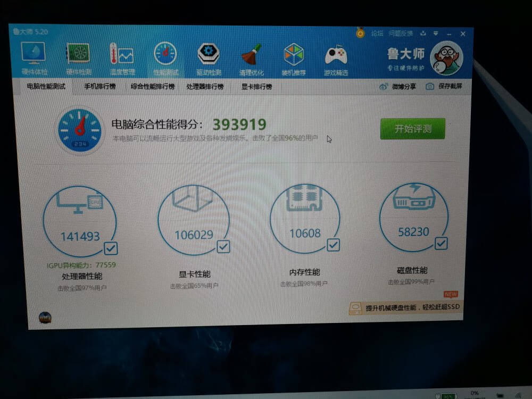The width and height of the screenshot is (532, 399).
Task: Click the 击败全国99%用户 text
Action: click(411, 282)
